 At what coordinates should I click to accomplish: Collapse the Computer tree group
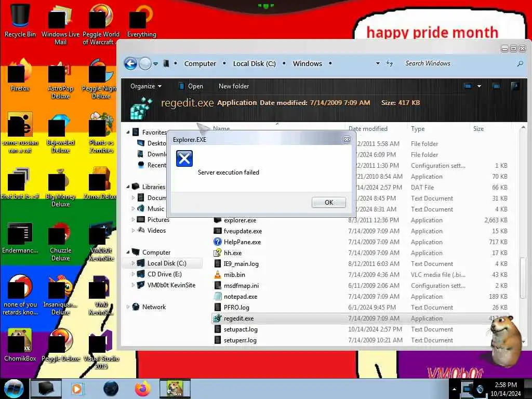pos(128,252)
